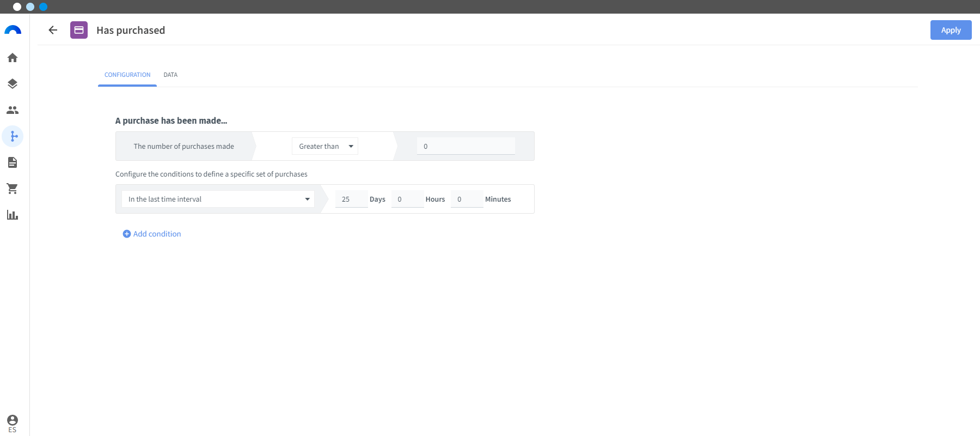
Task: Click the Hours input field
Action: (407, 199)
